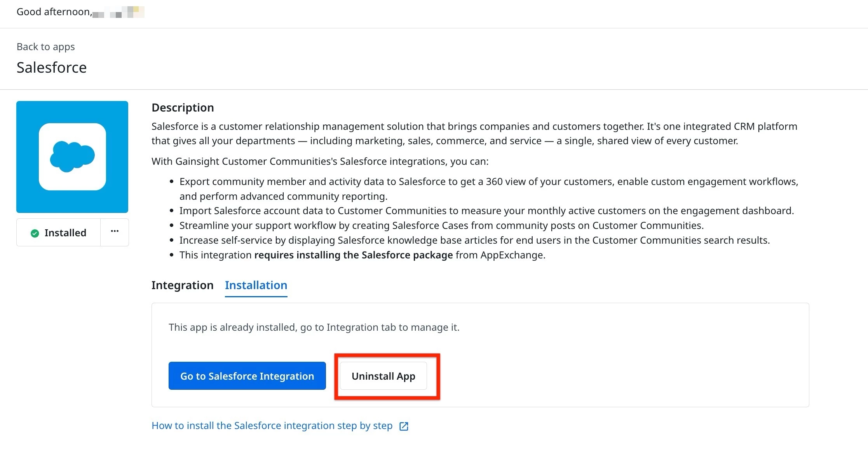Click the bullet about Import Salesforce account data

click(486, 211)
